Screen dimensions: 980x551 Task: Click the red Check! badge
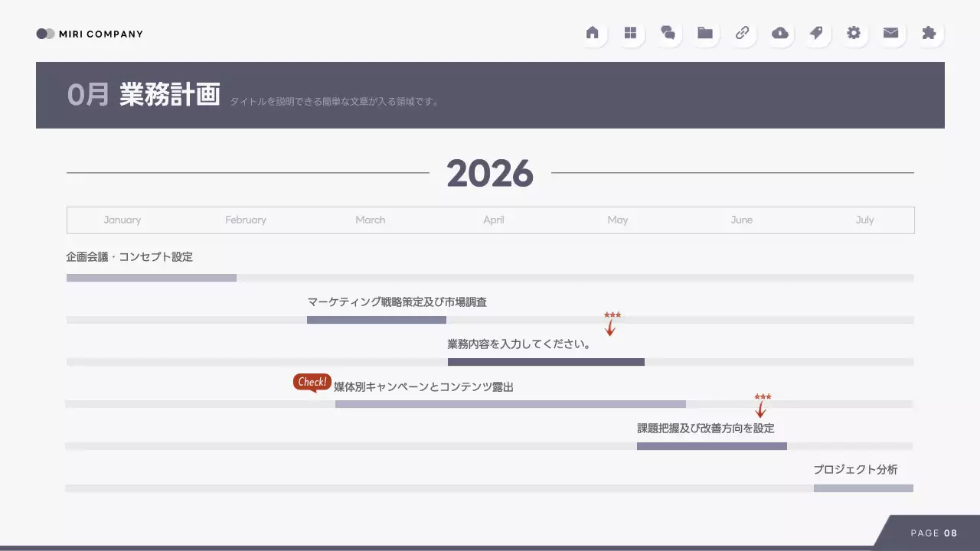pyautogui.click(x=312, y=382)
